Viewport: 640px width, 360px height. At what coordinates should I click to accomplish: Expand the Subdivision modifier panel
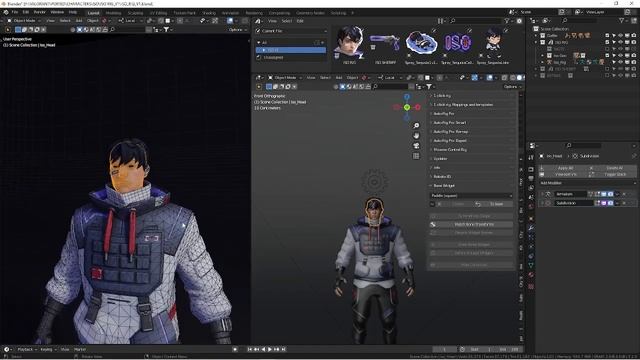[542, 203]
